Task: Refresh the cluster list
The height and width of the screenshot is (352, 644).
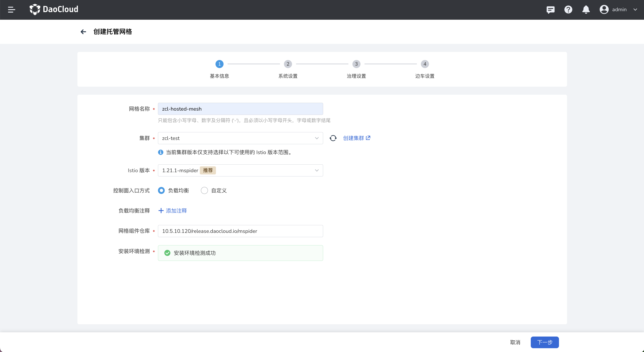Action: [x=333, y=138]
